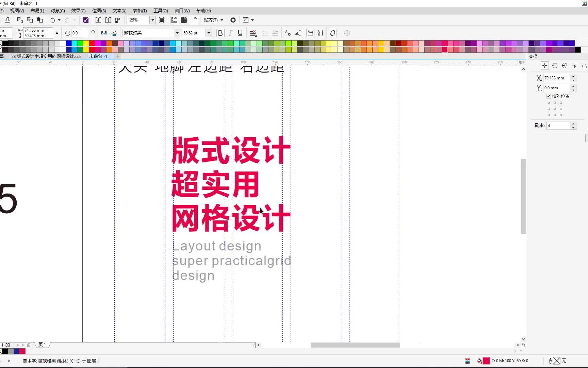588x368 pixels.
Task: Click the Undo arrow icon
Action: [52, 20]
